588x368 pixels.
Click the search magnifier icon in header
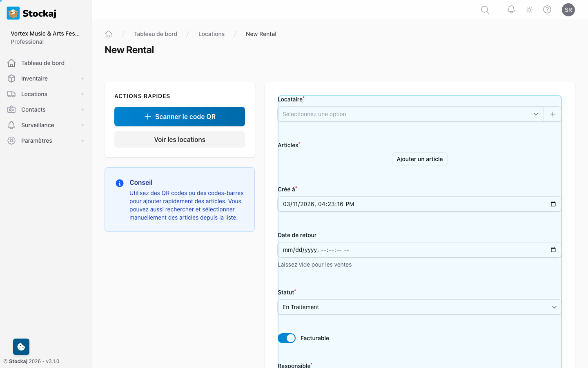click(x=485, y=10)
